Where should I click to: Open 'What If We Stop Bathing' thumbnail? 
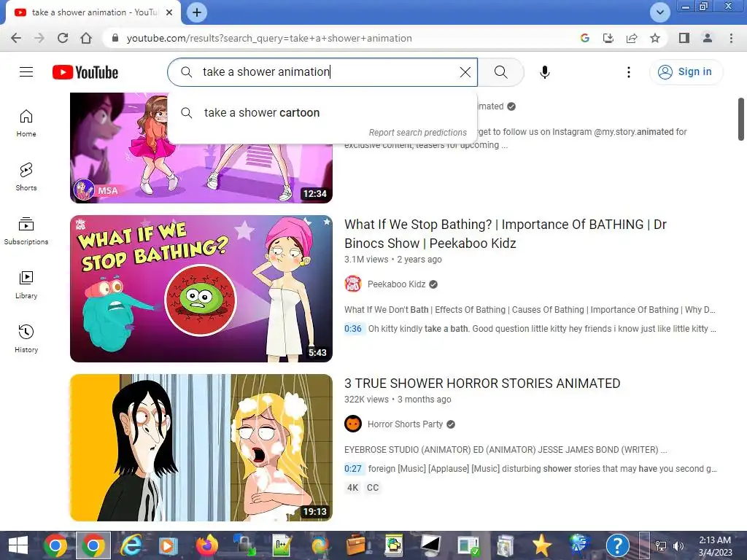point(201,289)
